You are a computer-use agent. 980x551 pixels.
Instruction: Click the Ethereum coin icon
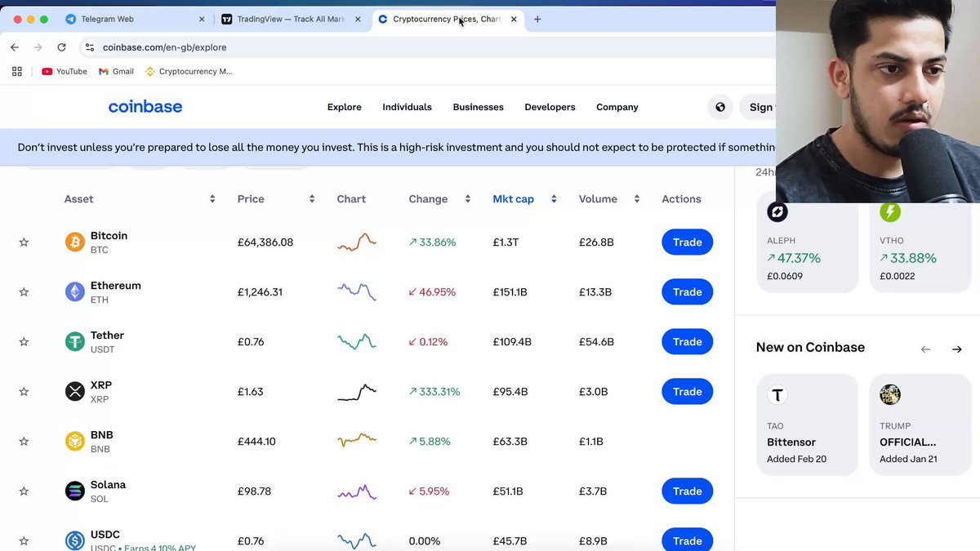pos(75,292)
